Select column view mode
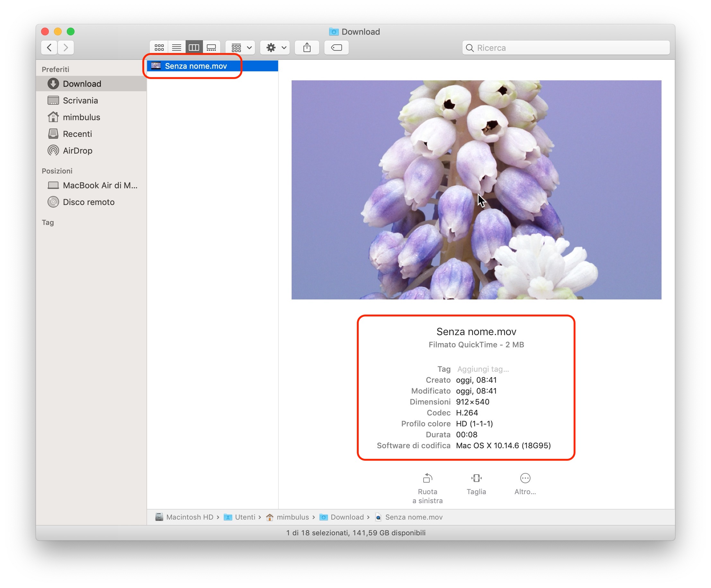The image size is (711, 588). [x=194, y=48]
